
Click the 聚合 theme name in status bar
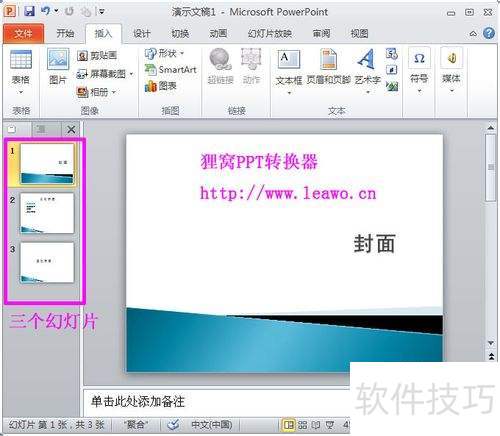click(x=136, y=425)
